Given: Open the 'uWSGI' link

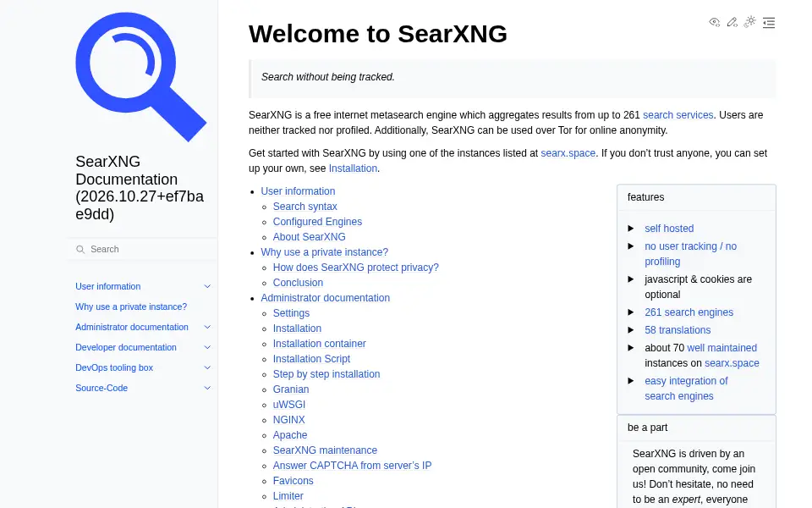Looking at the screenshot, I should (289, 405).
